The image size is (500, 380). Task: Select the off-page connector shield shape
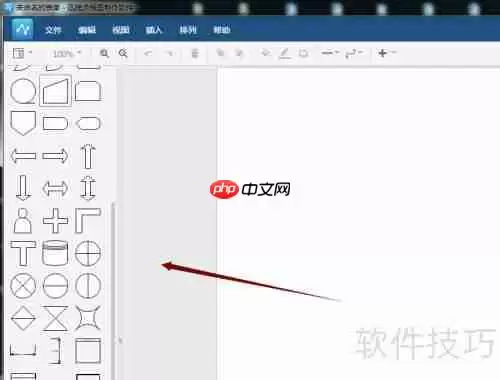(x=23, y=123)
